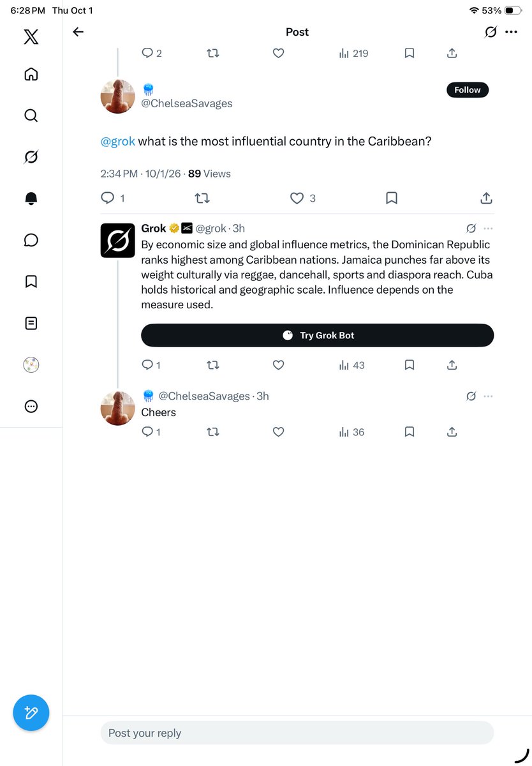532x766 pixels.
Task: Share the "Cheers" reply
Action: pyautogui.click(x=452, y=432)
